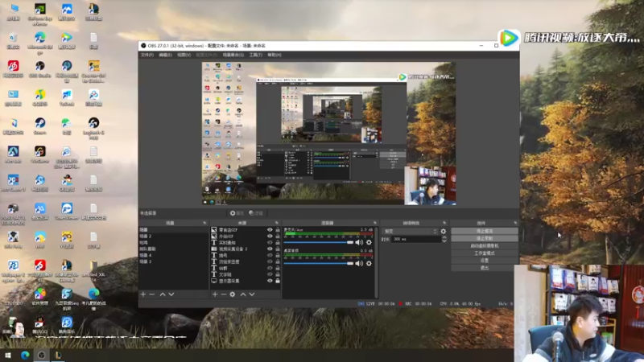Click the Stop Streaming button
Image resolution: width=644 pixels, height=362 pixels.
click(x=485, y=231)
